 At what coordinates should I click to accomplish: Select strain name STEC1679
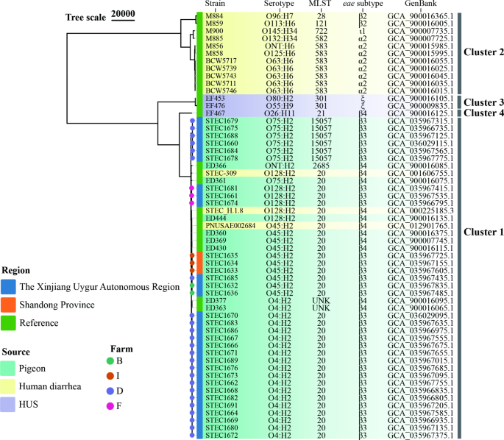pos(221,121)
